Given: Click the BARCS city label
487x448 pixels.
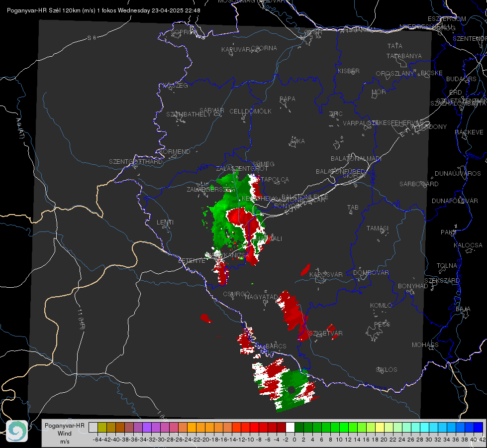Looking at the screenshot, I should coord(276,346).
